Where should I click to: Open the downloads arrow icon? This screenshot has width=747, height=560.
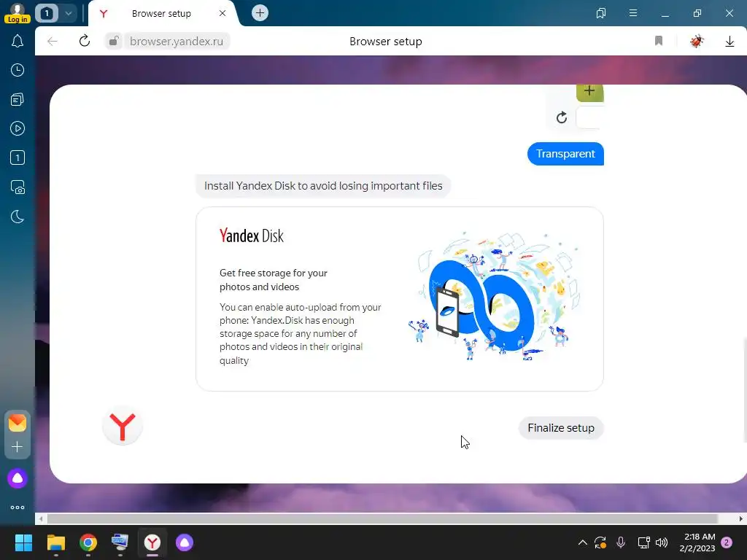tap(729, 42)
